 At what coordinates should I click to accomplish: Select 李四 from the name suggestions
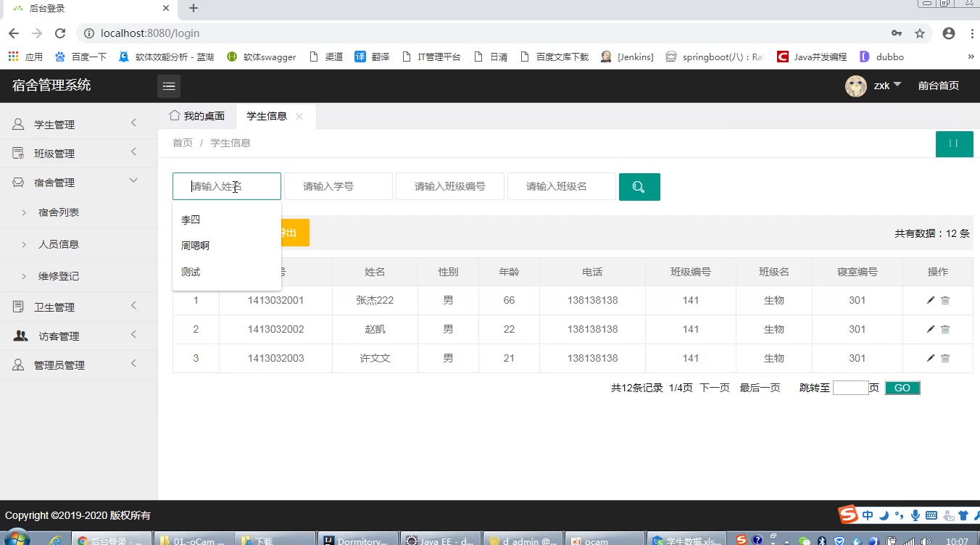(191, 220)
